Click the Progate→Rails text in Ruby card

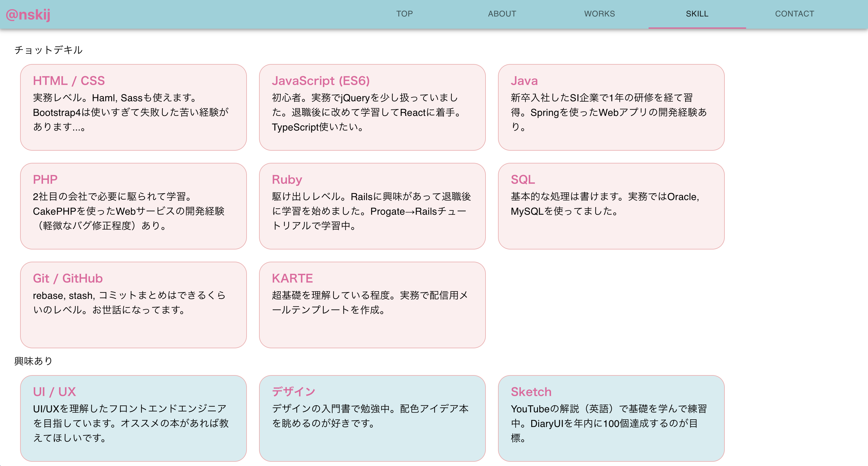coord(404,211)
